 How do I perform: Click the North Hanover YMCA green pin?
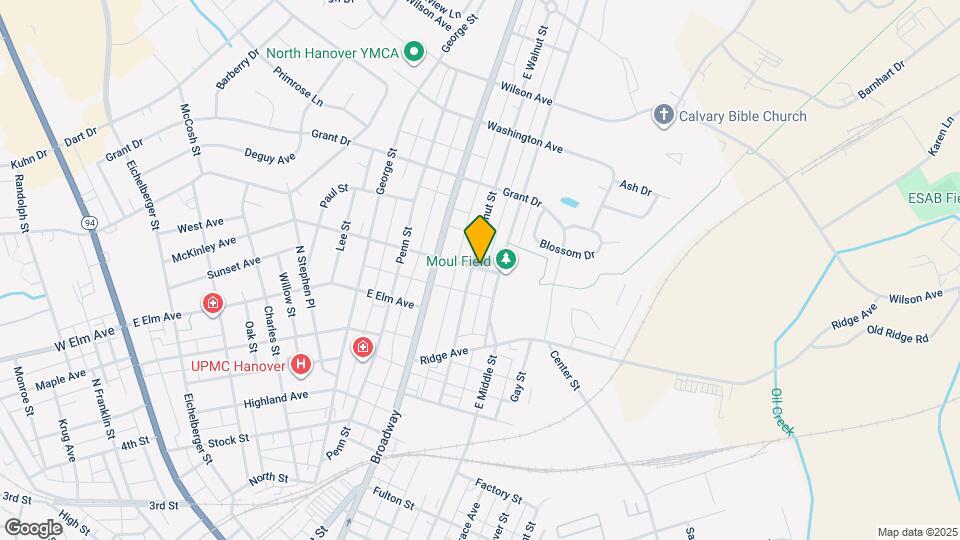(414, 53)
